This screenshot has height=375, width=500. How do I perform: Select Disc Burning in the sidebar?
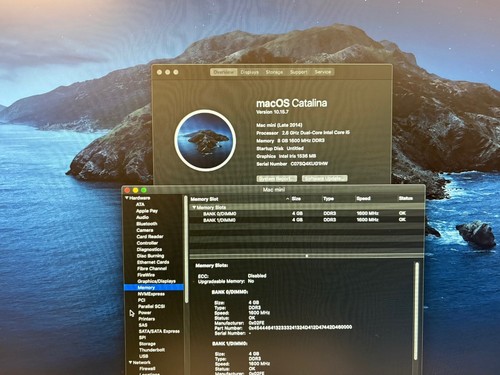150,256
